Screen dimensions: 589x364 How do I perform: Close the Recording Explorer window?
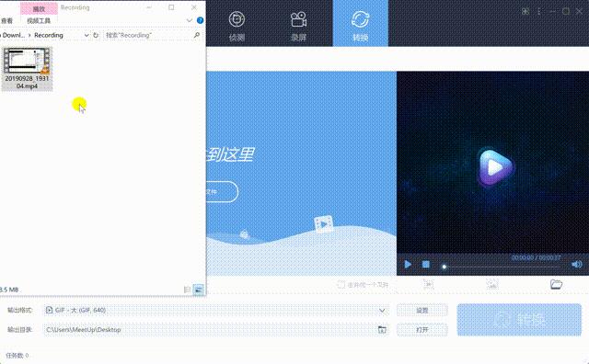point(194,7)
